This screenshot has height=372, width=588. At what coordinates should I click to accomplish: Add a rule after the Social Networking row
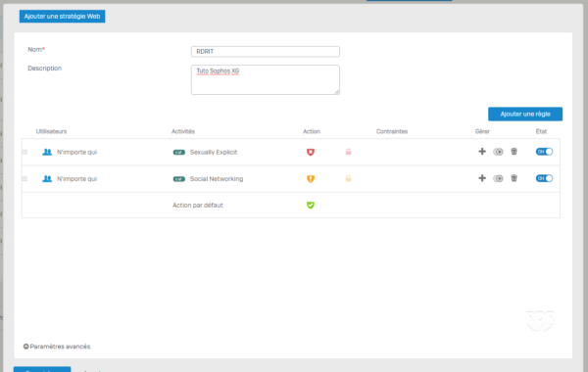482,178
